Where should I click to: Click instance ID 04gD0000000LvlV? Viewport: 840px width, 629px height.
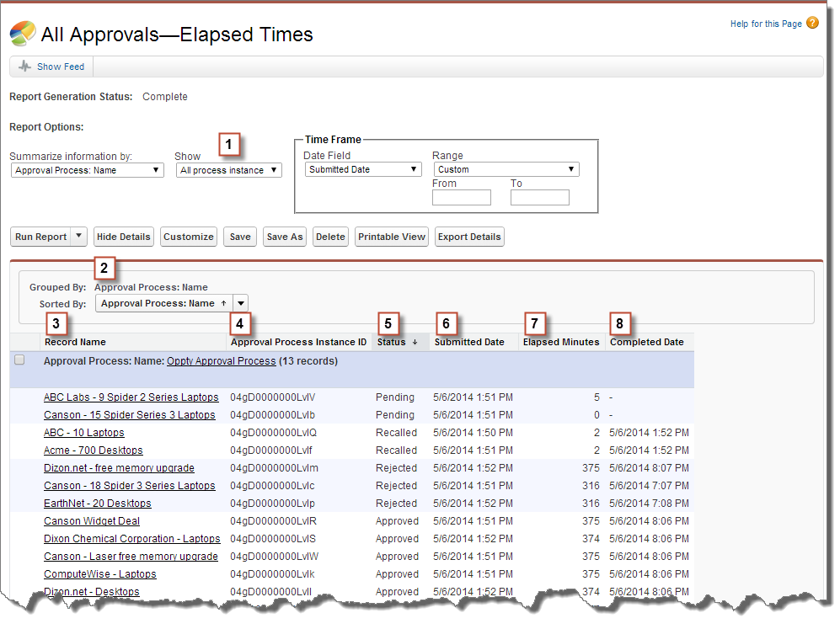coord(273,397)
